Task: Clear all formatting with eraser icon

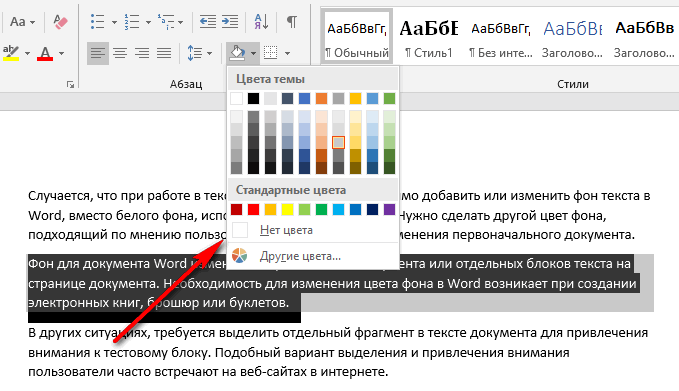Action: click(x=60, y=22)
